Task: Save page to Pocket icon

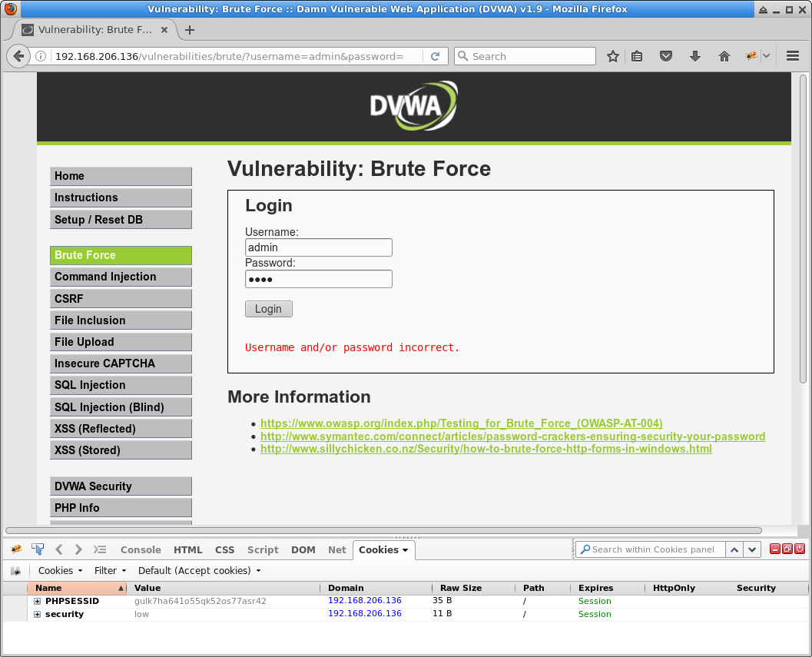Action: 666,56
